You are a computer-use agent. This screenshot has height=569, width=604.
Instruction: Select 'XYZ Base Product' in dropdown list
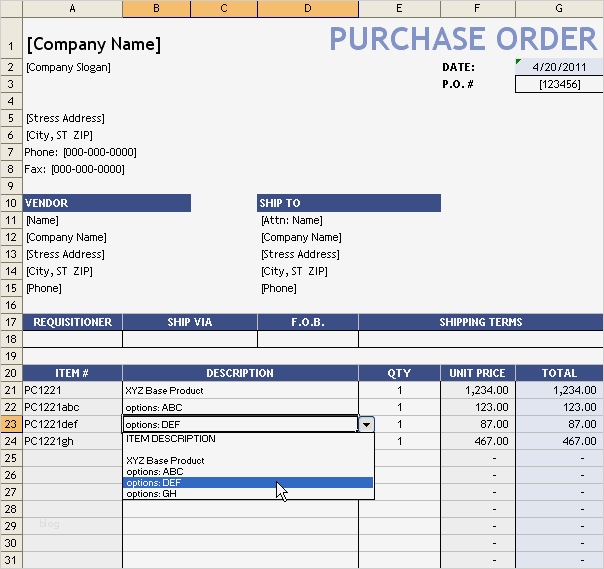pos(248,460)
